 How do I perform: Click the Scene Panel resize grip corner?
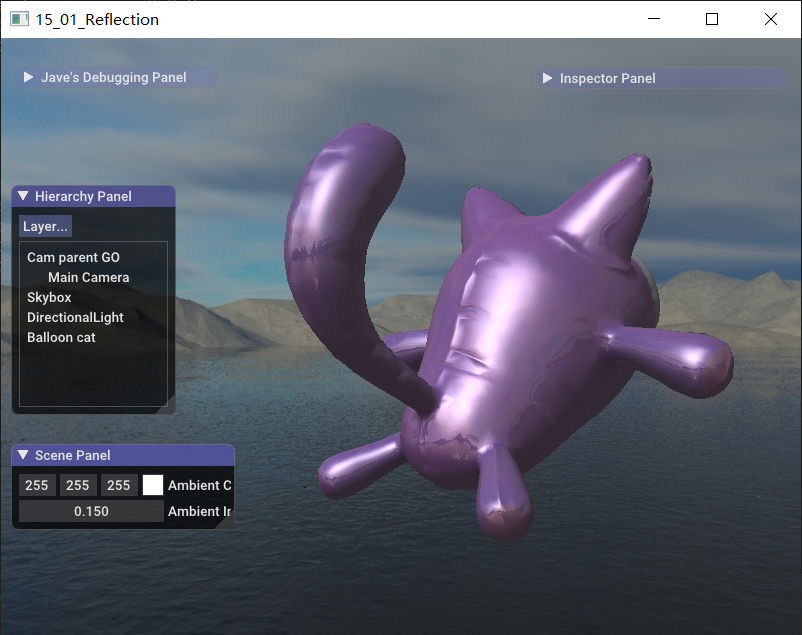click(228, 522)
